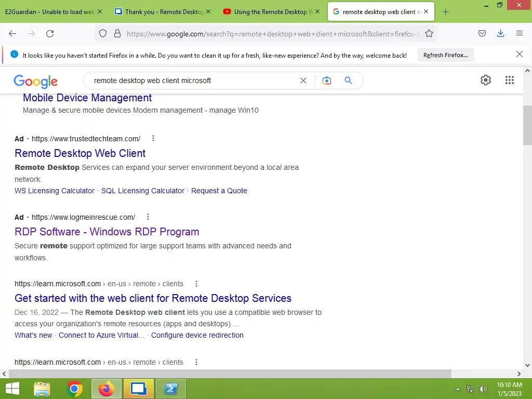Open Mobile Device Management link
The height and width of the screenshot is (399, 532).
point(87,98)
